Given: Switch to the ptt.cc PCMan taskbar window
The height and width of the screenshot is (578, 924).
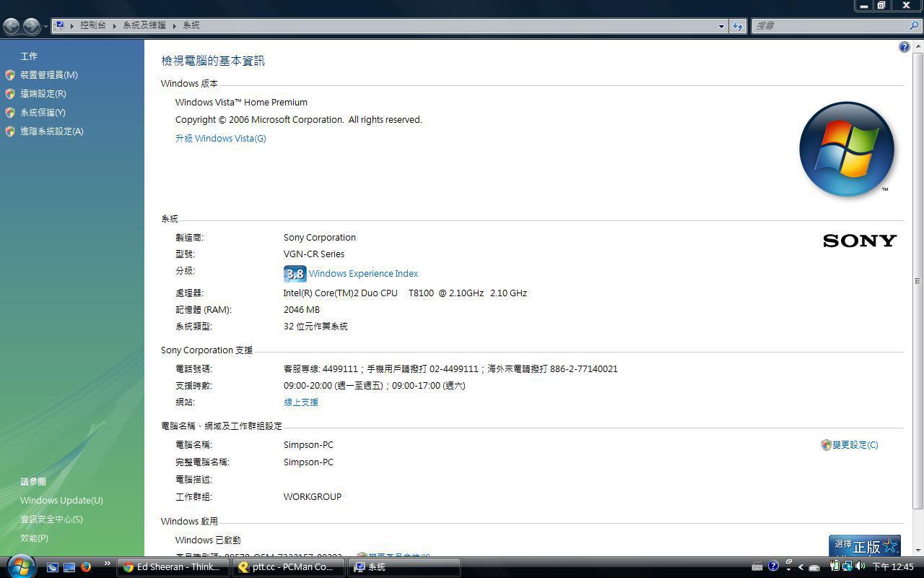Looking at the screenshot, I should (x=289, y=567).
